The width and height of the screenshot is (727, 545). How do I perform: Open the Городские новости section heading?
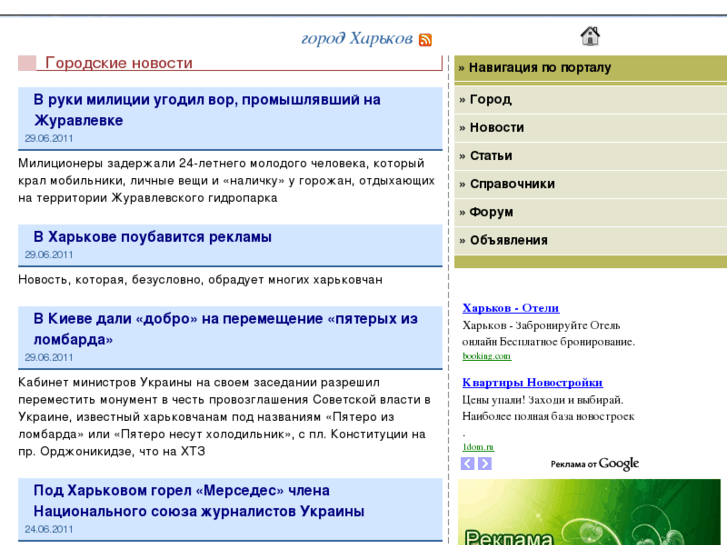119,63
